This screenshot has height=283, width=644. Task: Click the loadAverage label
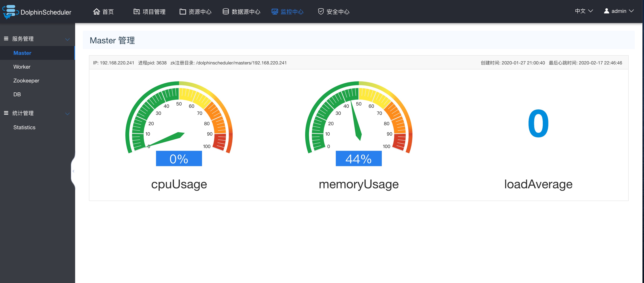tap(538, 184)
